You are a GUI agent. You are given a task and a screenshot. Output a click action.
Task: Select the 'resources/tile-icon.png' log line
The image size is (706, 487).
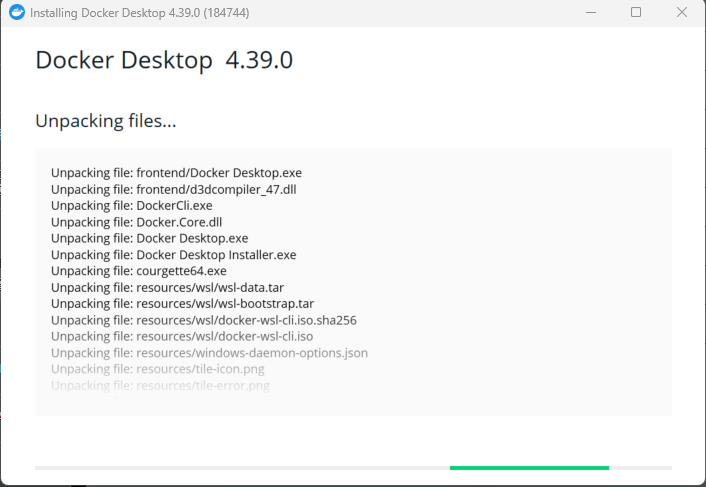pos(158,369)
